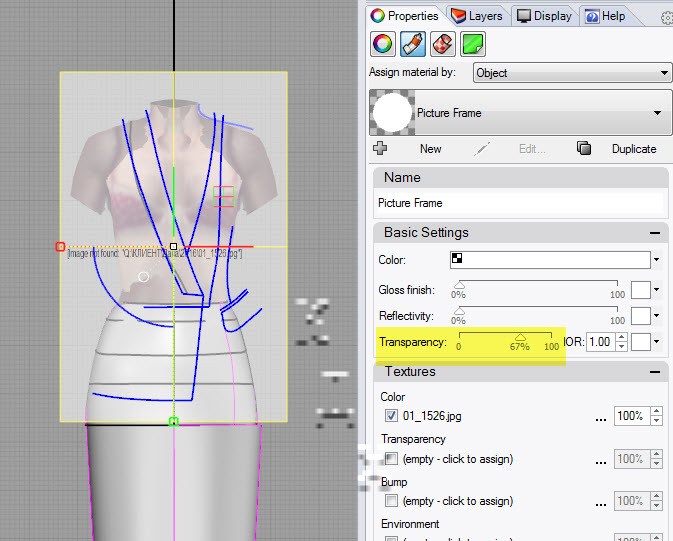Image resolution: width=673 pixels, height=541 pixels.
Task: Browse Transparency texture with the ... button
Action: point(601,462)
